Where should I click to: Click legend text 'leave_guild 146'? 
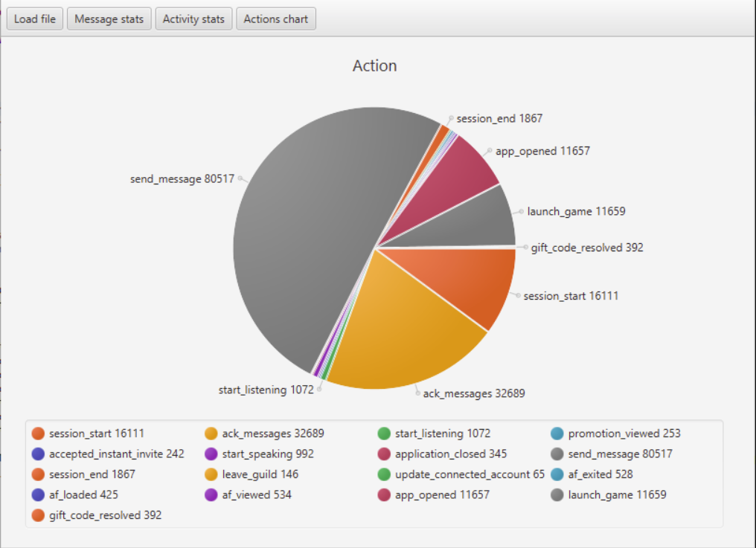click(260, 474)
